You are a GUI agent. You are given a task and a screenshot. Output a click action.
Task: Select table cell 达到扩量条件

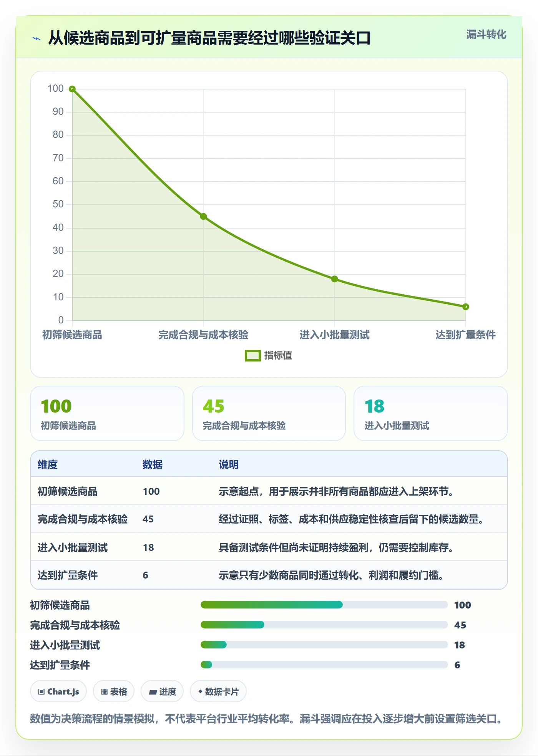68,575
